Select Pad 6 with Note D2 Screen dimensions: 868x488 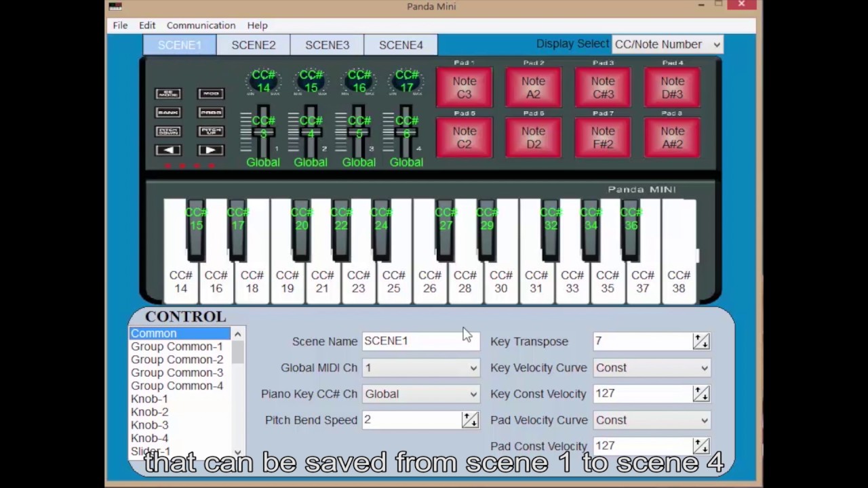[534, 138]
